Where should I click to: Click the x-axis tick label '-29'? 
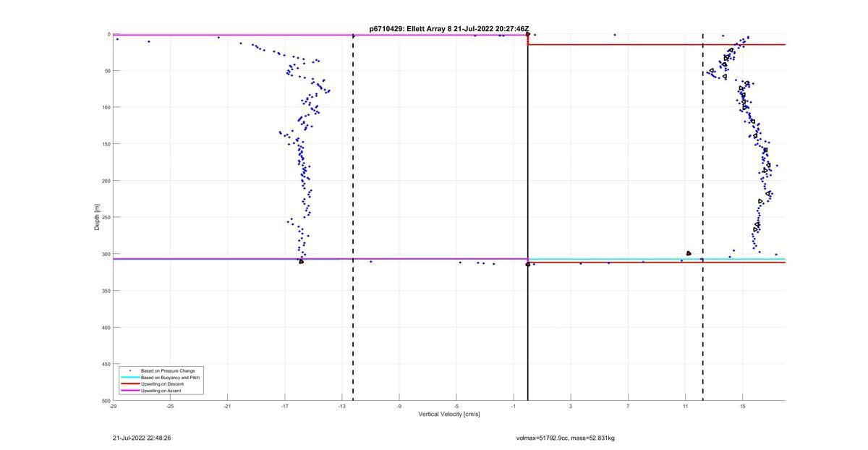tap(113, 407)
